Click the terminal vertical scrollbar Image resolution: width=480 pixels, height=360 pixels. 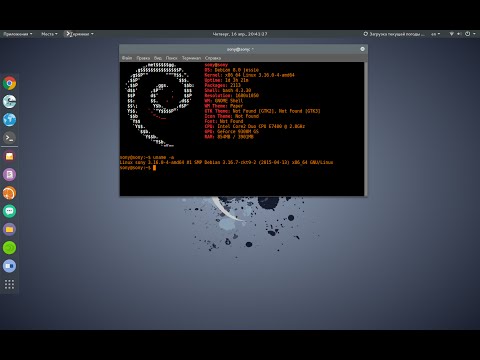pos(366,129)
